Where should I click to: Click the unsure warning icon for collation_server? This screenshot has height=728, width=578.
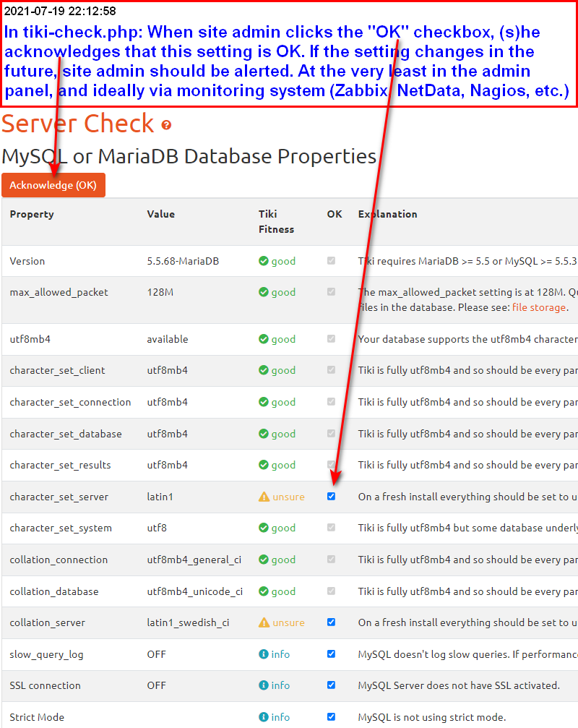(x=264, y=622)
